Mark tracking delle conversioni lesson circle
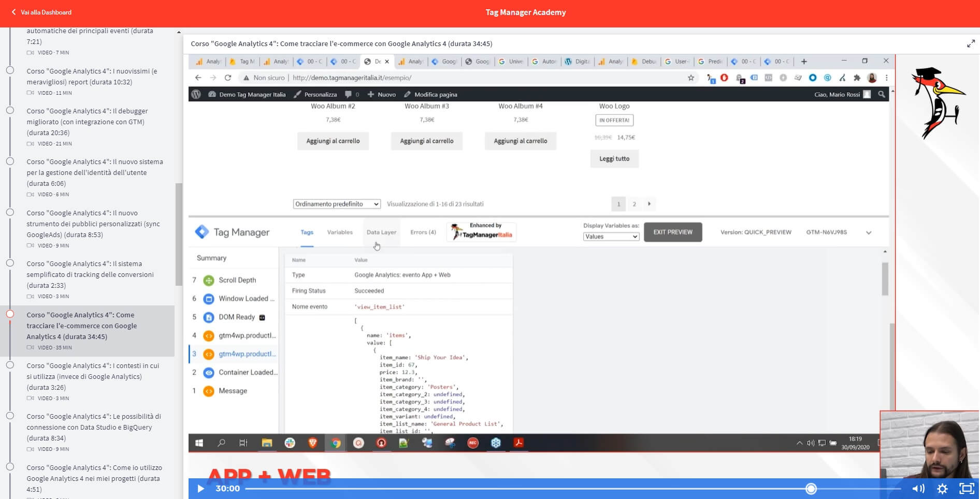This screenshot has width=980, height=499. coord(10,263)
